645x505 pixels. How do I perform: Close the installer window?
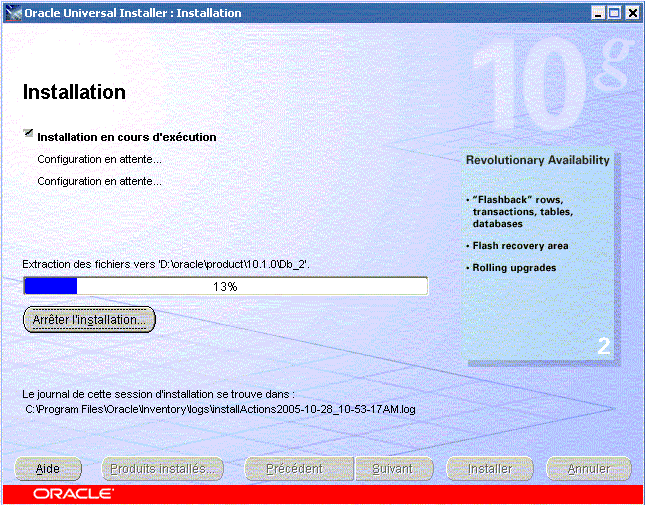coord(632,13)
